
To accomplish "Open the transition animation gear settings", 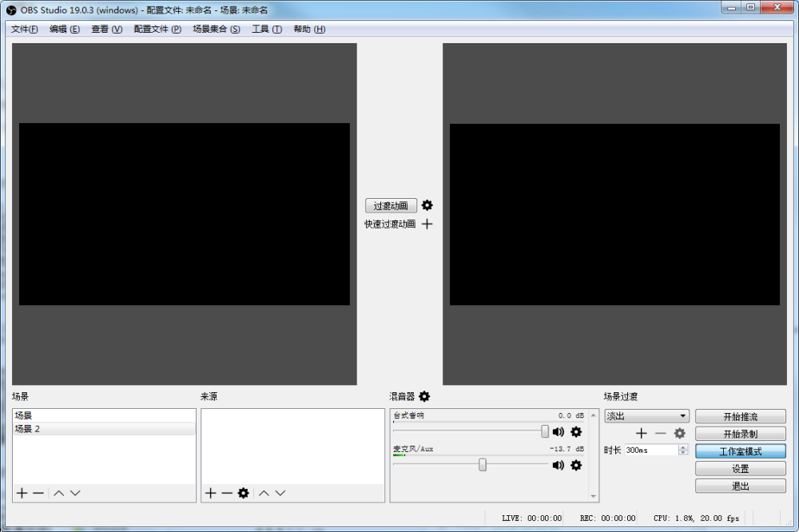I will pyautogui.click(x=427, y=205).
